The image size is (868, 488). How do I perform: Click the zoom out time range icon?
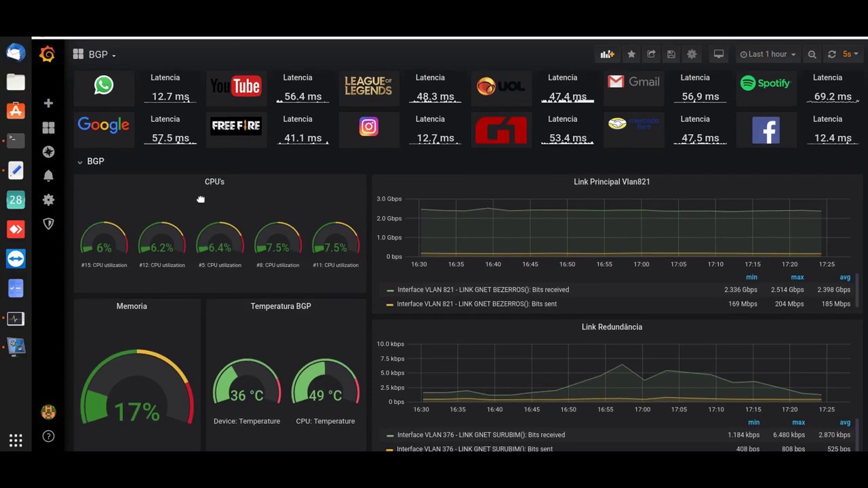(x=812, y=54)
